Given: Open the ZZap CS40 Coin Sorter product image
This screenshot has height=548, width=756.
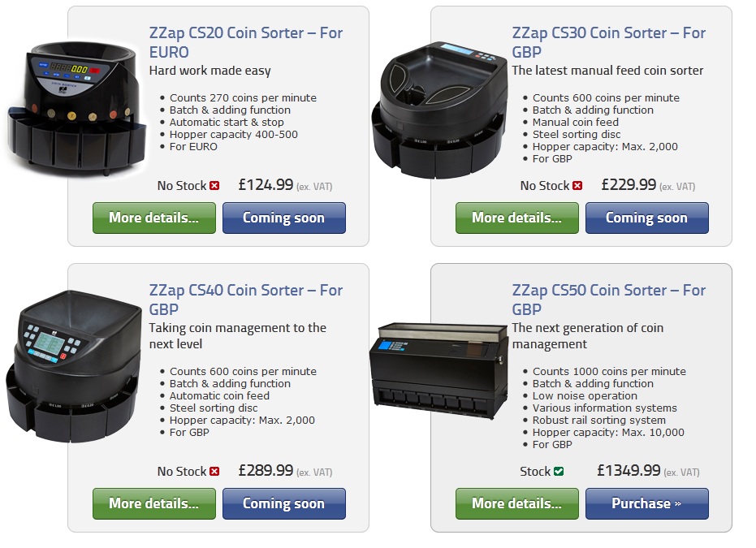Looking at the screenshot, I should [x=74, y=366].
